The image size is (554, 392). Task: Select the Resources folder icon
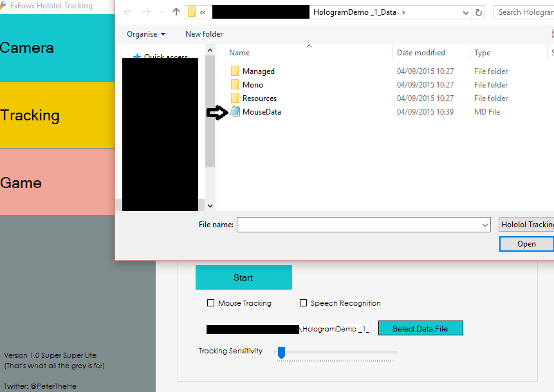click(235, 98)
